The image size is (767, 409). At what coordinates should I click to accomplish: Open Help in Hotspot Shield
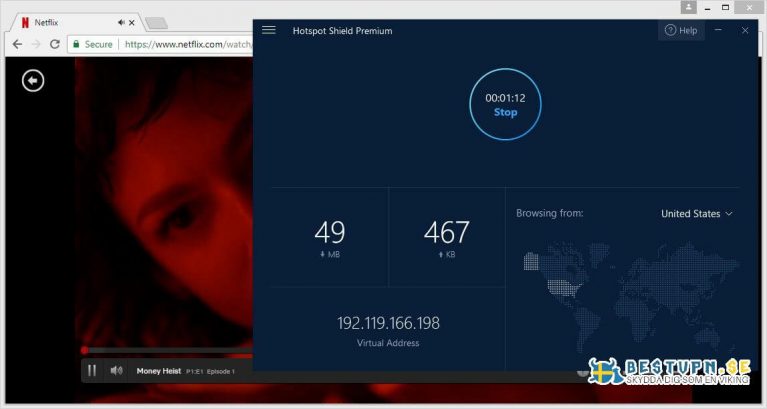coord(681,30)
